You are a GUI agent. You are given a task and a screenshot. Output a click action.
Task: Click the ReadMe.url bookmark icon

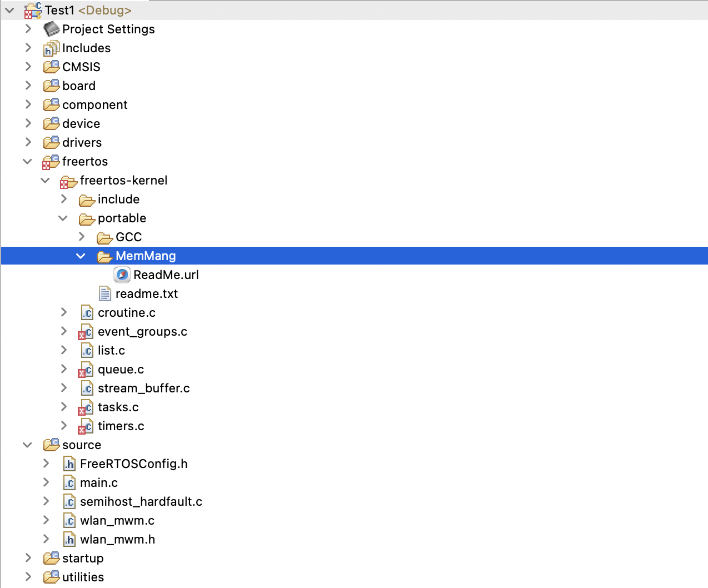pos(122,275)
